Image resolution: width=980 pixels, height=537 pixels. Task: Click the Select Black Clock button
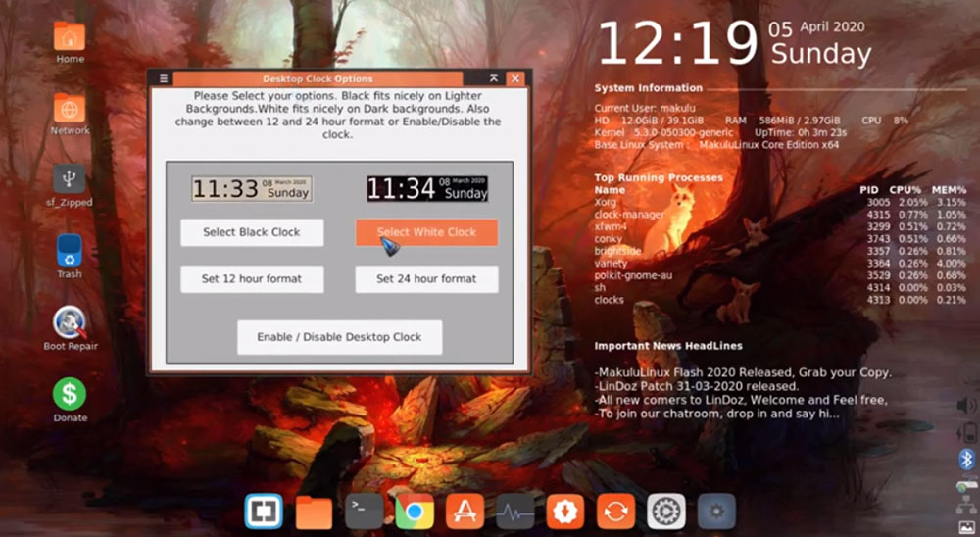[252, 232]
